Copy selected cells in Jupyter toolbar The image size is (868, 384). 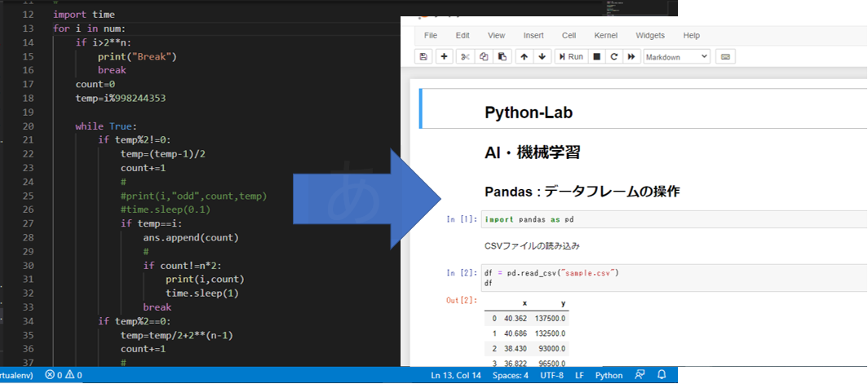coord(483,56)
